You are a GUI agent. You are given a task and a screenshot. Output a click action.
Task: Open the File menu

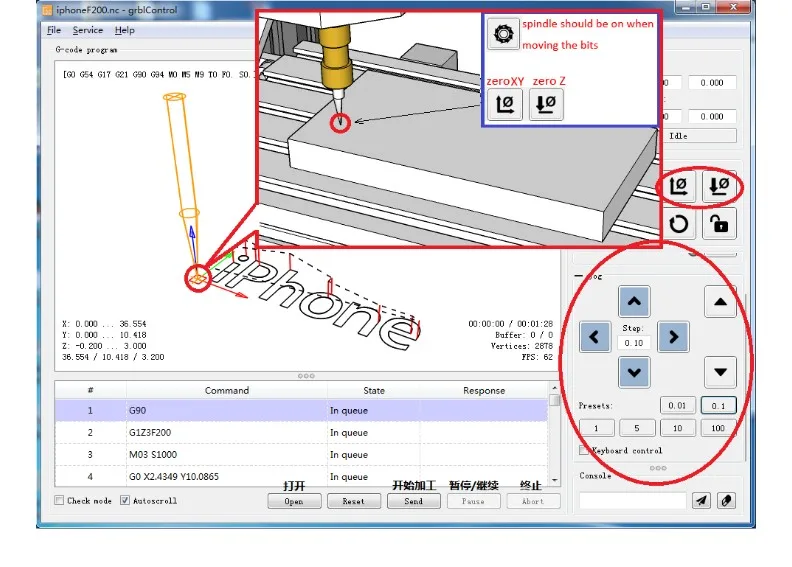(x=54, y=30)
